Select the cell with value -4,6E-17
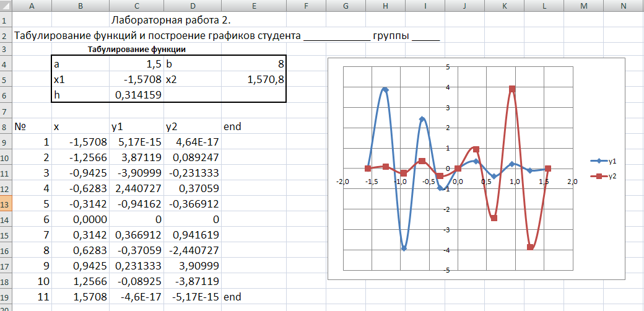 136,297
